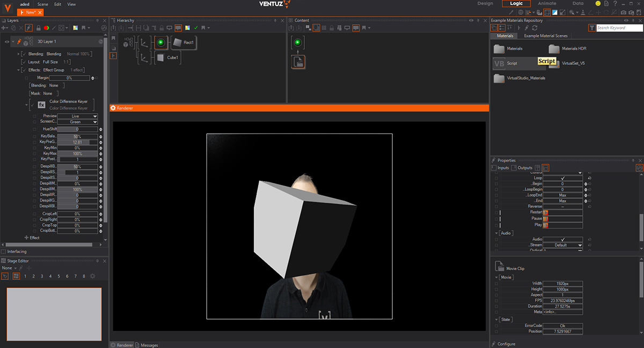Click the Search Keyword input field

click(618, 28)
